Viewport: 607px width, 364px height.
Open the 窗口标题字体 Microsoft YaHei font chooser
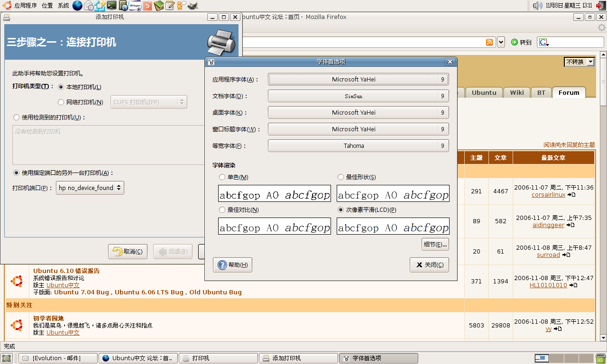[358, 129]
